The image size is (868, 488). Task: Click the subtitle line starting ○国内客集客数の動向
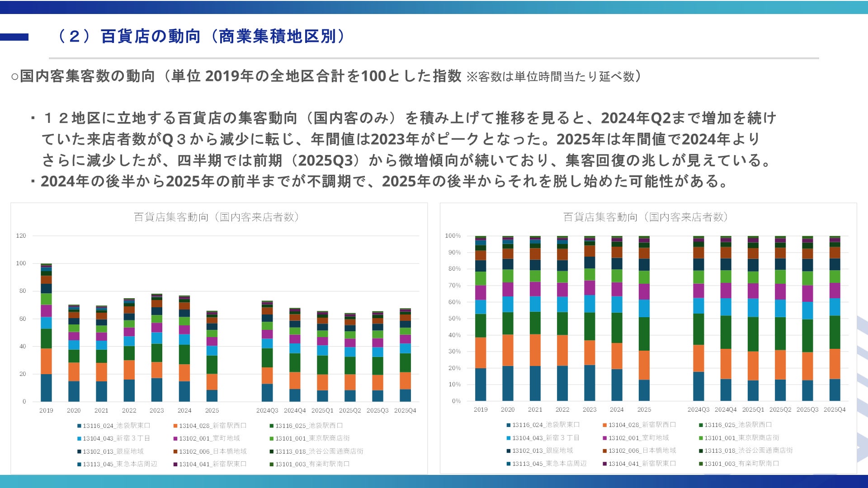(325, 76)
